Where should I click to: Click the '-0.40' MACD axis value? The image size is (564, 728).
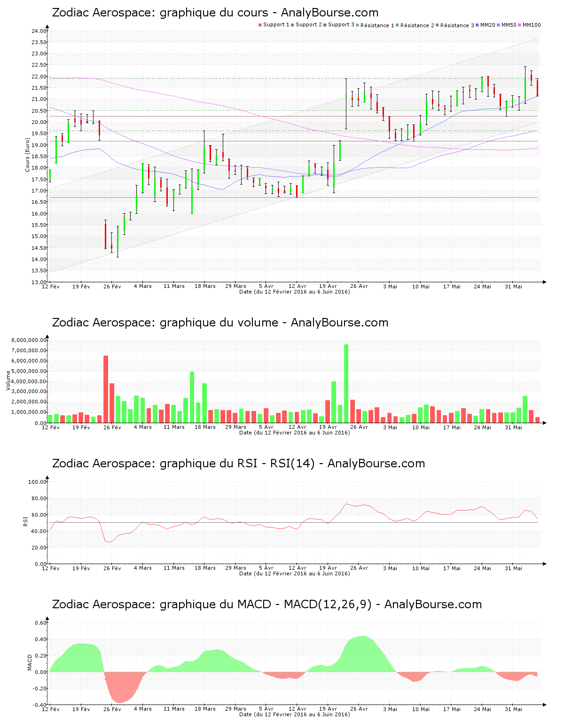[x=39, y=705]
